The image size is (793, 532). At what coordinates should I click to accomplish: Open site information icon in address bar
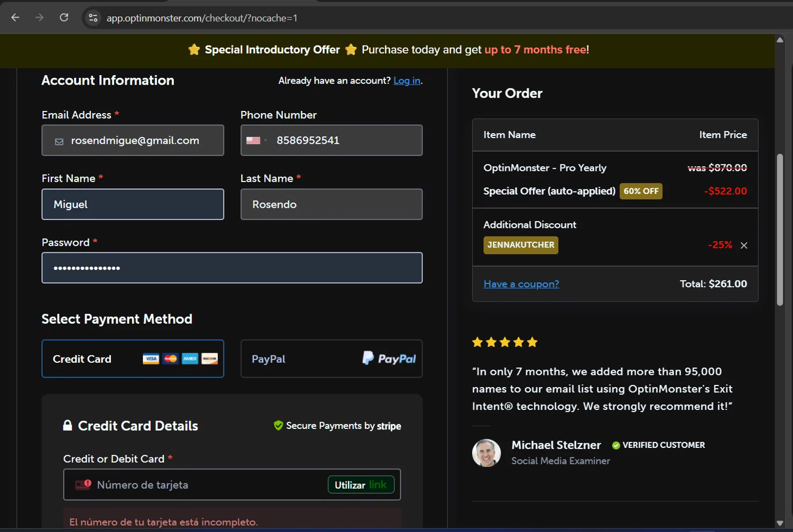click(93, 18)
